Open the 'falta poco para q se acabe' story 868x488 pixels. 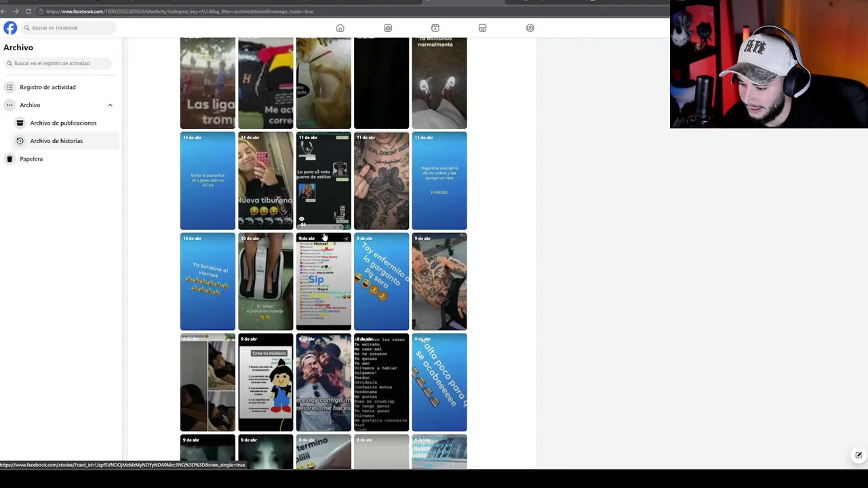(x=439, y=382)
